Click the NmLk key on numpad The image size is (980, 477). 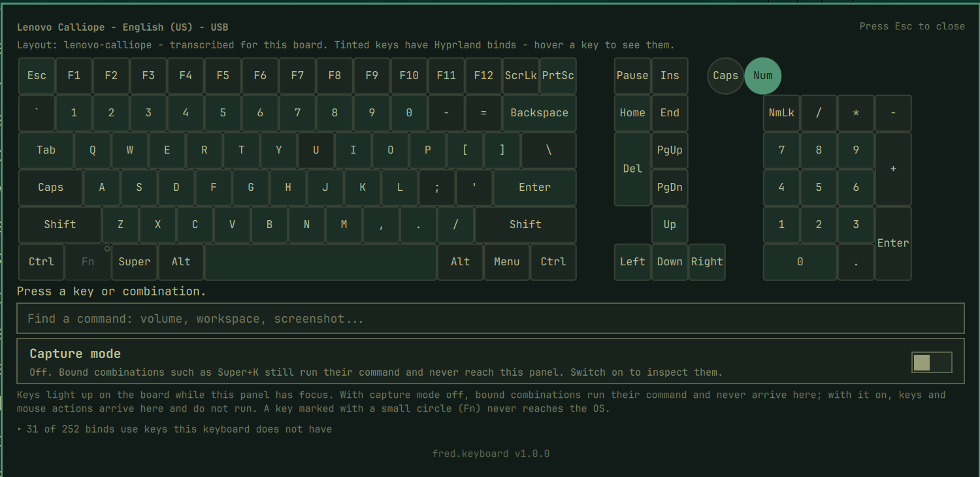781,113
